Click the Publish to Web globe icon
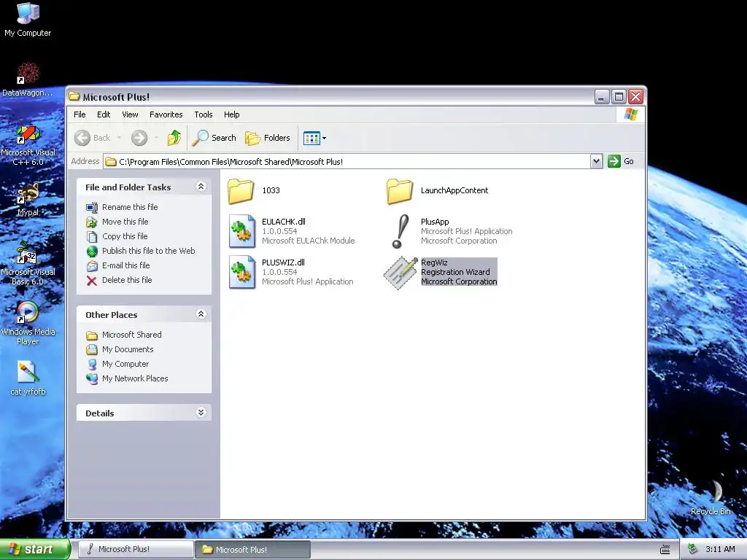The width and height of the screenshot is (747, 560). coord(91,251)
